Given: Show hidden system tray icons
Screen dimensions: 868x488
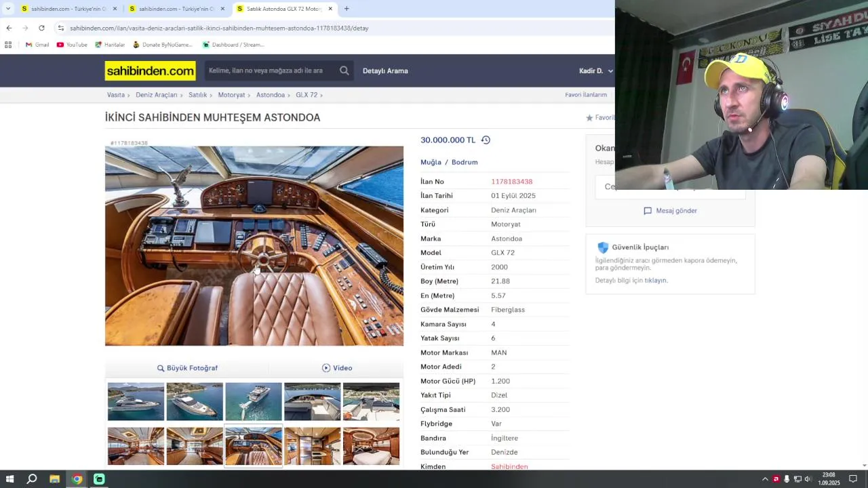Looking at the screenshot, I should [765, 479].
